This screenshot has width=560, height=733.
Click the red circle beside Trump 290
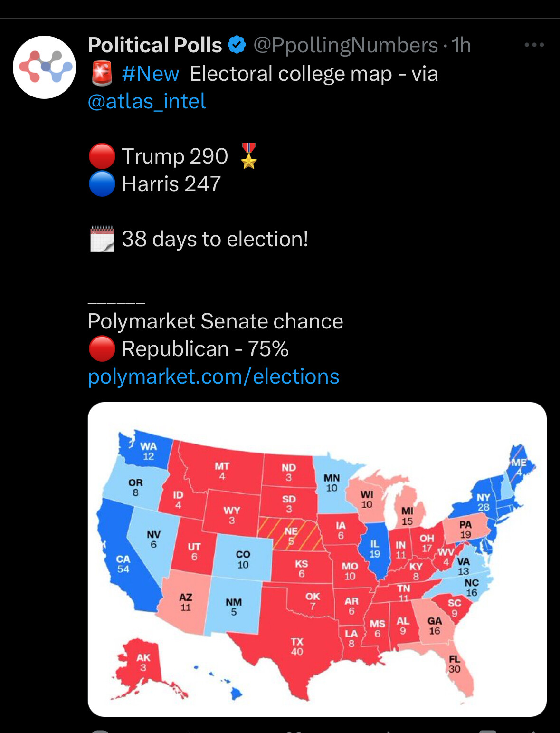click(102, 156)
